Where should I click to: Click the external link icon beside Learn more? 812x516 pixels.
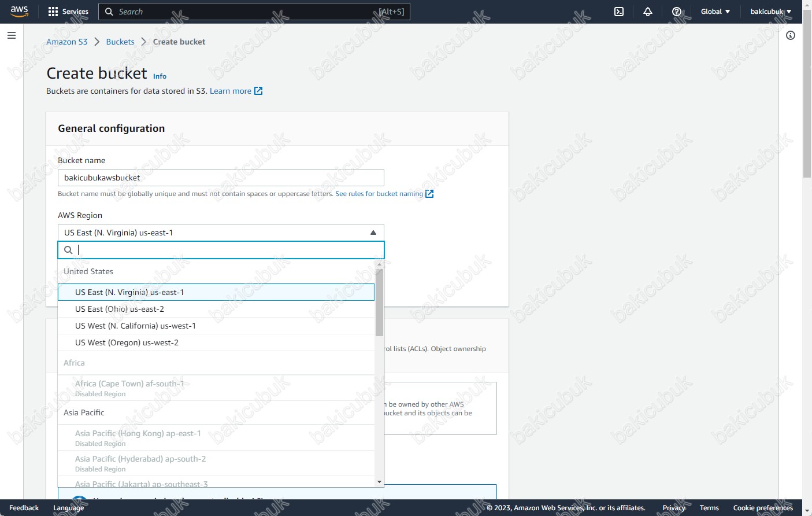tap(258, 91)
